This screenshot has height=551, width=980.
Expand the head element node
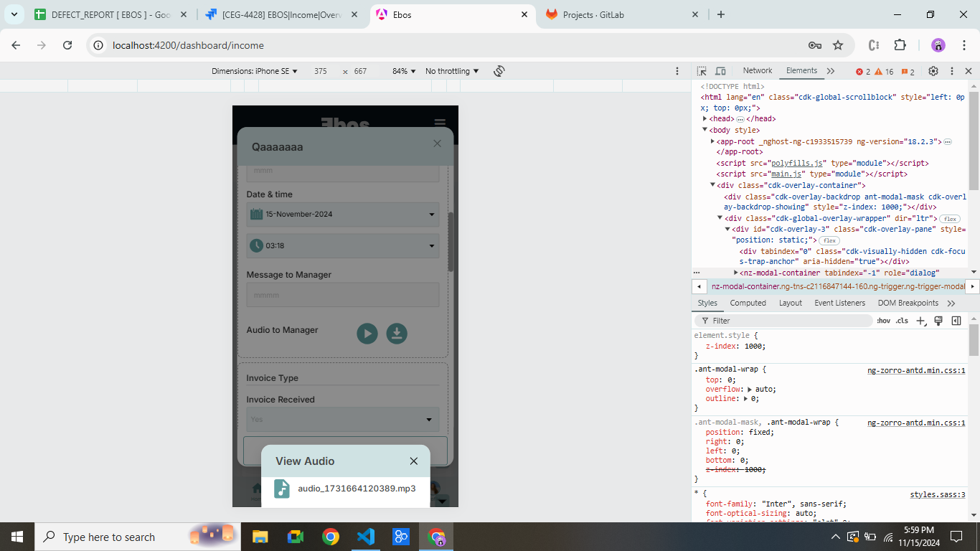[705, 119]
